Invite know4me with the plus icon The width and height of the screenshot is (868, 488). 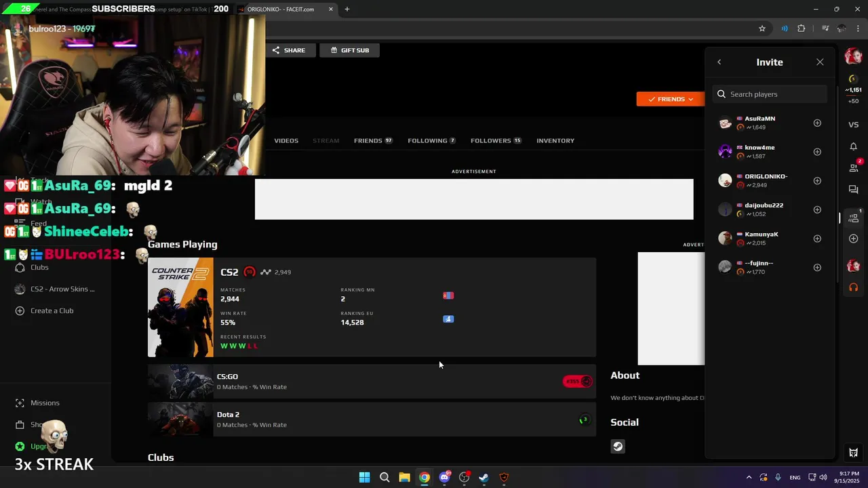(x=817, y=152)
